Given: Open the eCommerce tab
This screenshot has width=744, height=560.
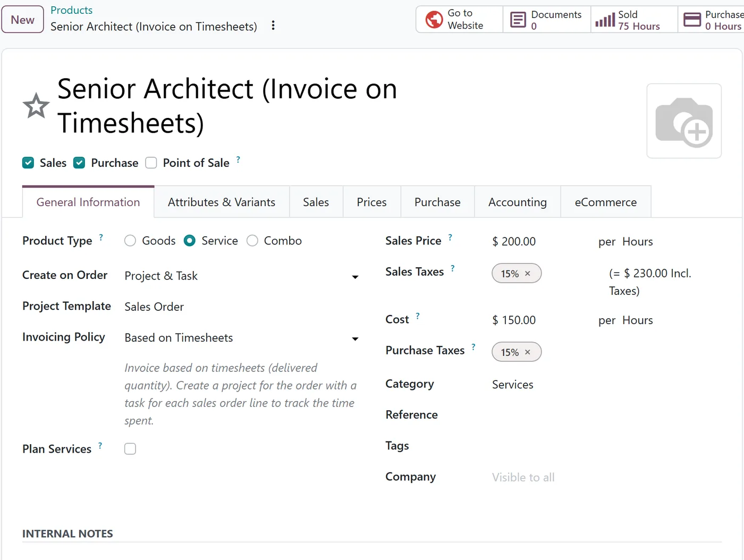Looking at the screenshot, I should (606, 202).
